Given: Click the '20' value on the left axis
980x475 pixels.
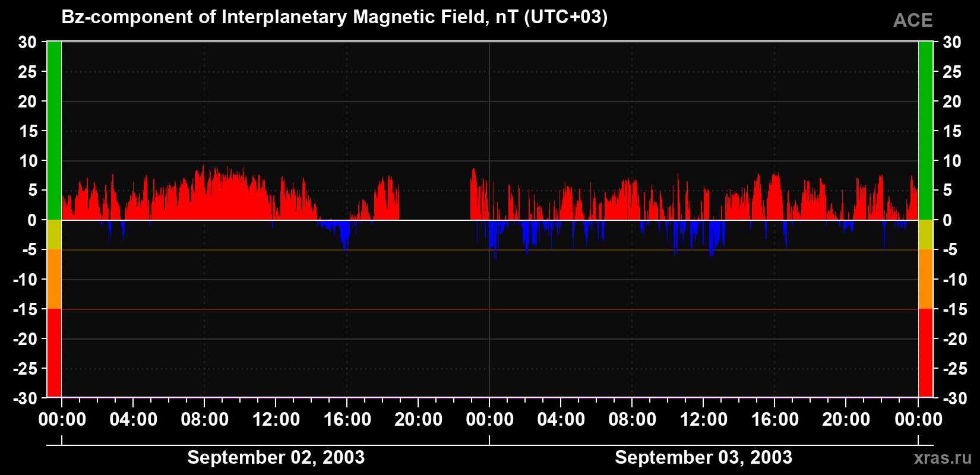Looking at the screenshot, I should coord(27,102).
